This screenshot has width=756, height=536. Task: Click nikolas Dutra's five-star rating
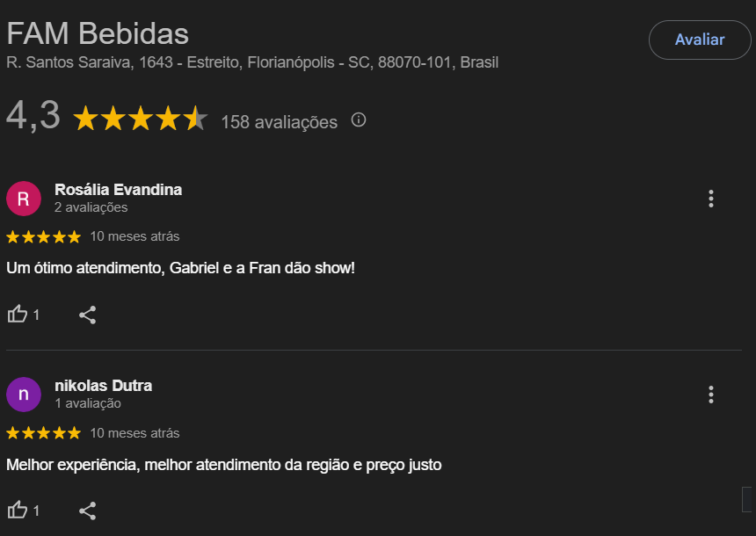[43, 433]
